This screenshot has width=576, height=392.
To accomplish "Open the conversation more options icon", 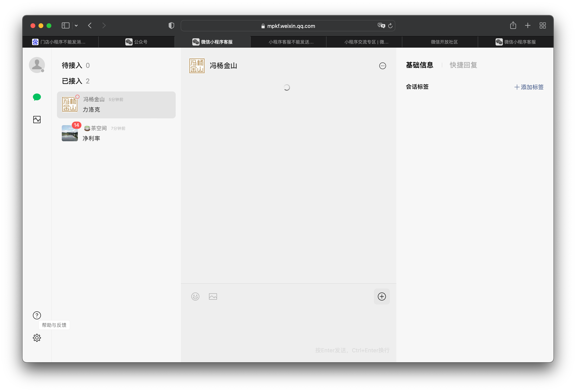I will 382,66.
